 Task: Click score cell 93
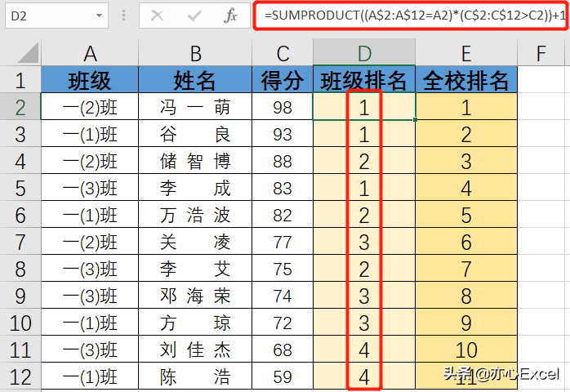pyautogui.click(x=283, y=133)
